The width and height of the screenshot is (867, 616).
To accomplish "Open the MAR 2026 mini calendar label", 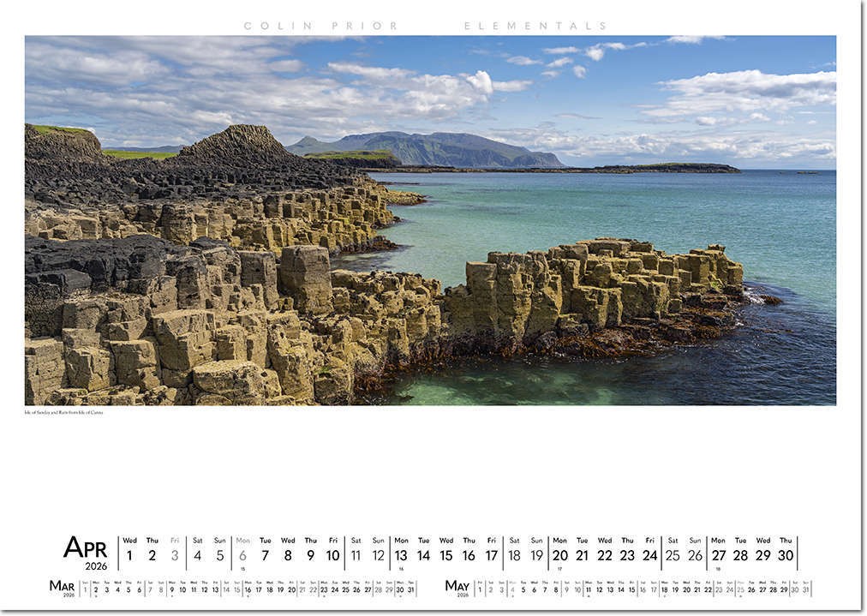I will [62, 586].
